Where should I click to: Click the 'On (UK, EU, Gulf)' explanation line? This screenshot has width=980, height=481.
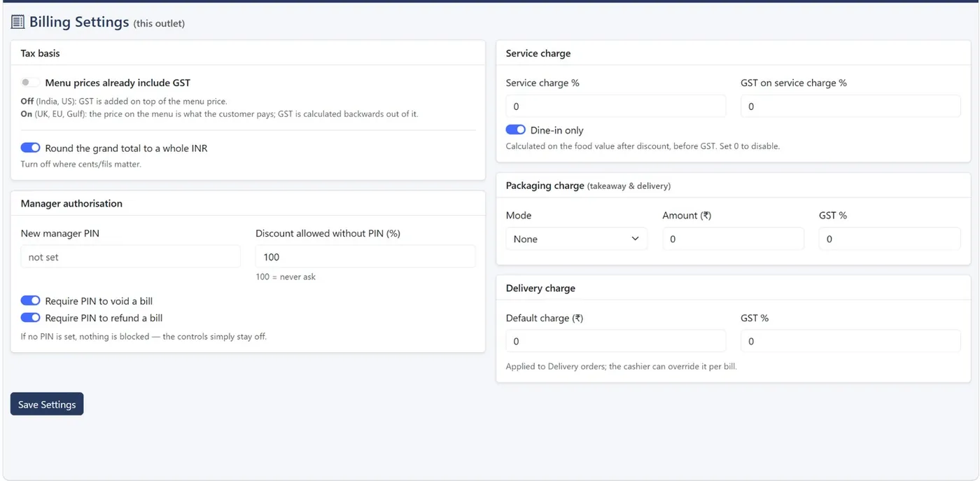[x=219, y=113]
